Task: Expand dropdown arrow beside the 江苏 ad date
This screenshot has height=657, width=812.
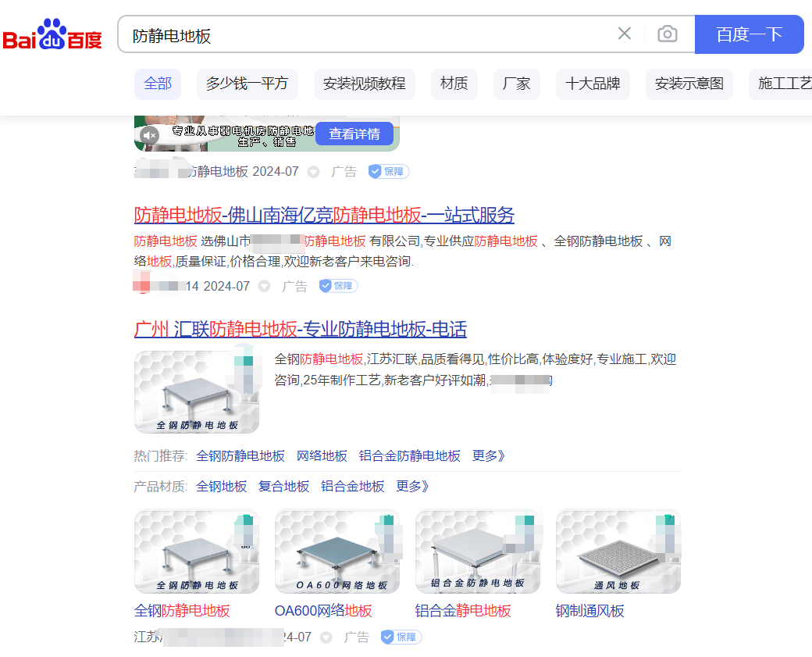Action: coord(326,637)
